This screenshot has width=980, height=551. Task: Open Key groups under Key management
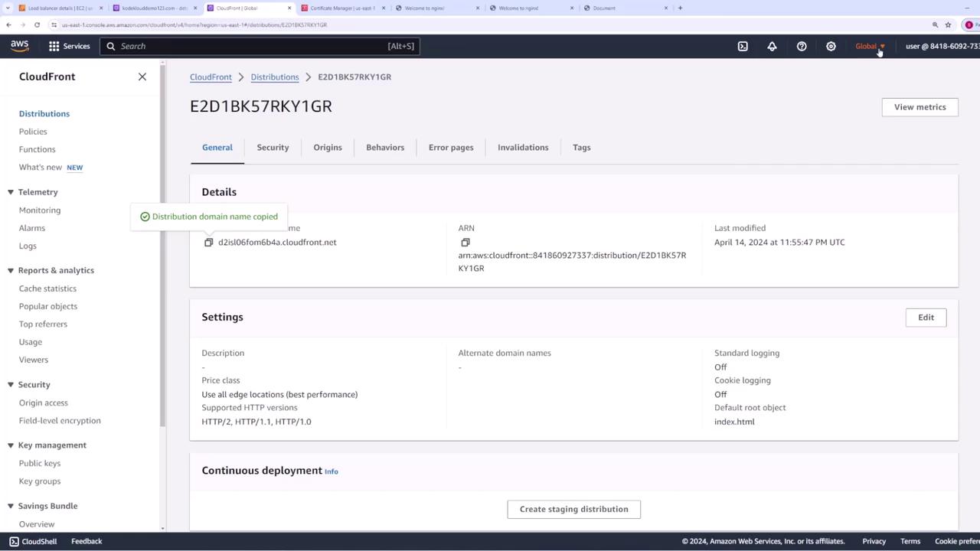40,481
